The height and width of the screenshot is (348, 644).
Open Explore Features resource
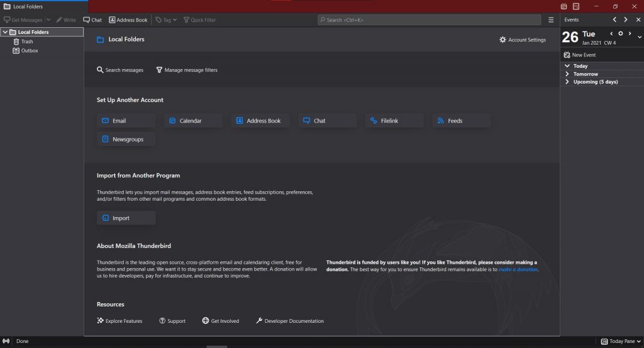pyautogui.click(x=119, y=321)
